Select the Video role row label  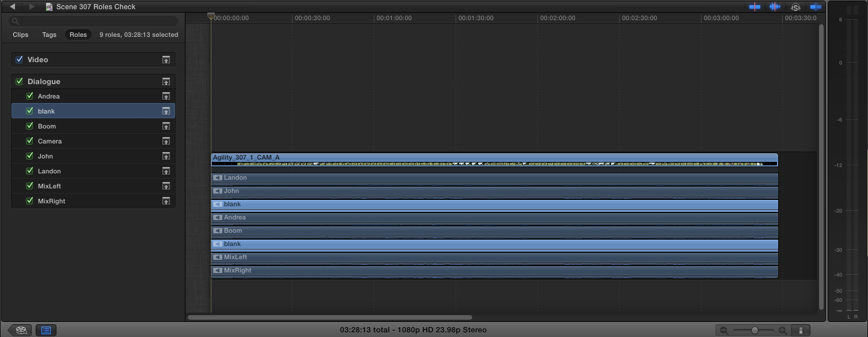click(37, 60)
